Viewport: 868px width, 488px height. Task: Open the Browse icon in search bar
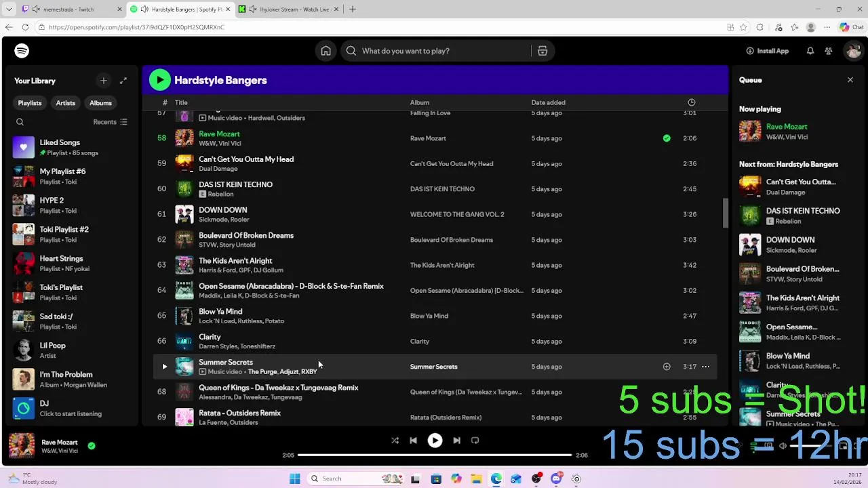[x=542, y=51]
